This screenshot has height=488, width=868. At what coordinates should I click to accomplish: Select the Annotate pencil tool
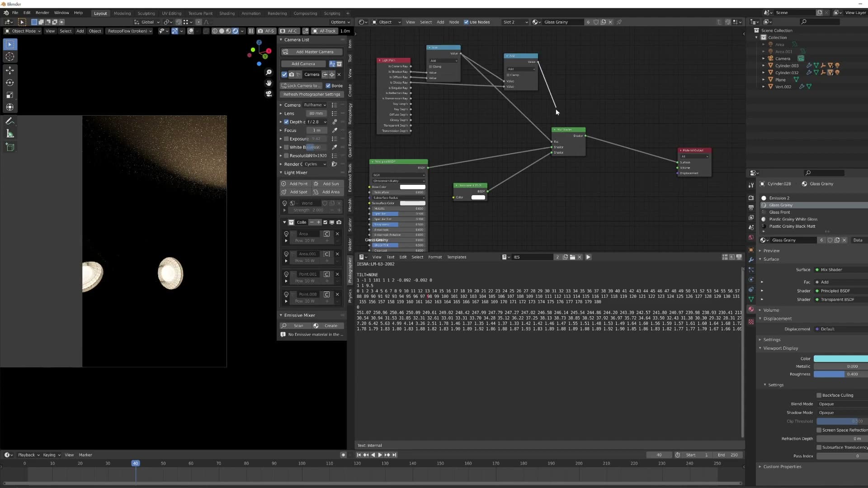10,121
